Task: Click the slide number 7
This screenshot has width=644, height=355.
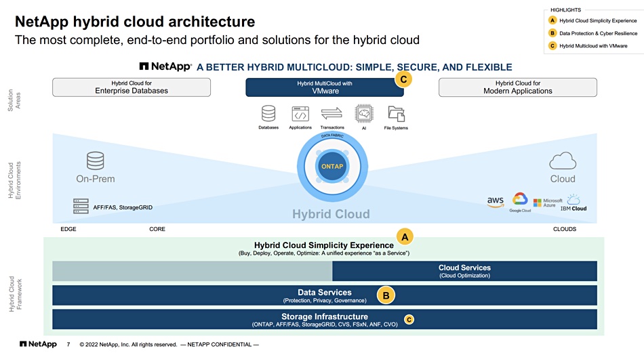Action: point(68,344)
